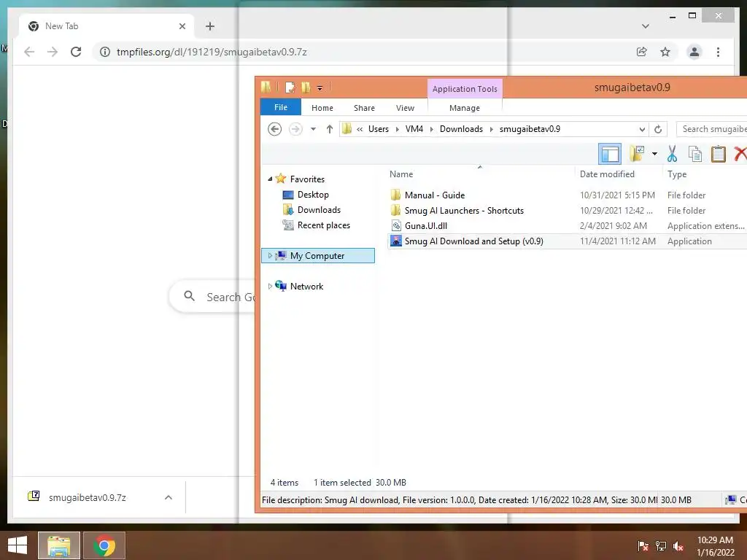The height and width of the screenshot is (560, 747).
Task: Click VM4 in the breadcrumb path
Action: 414,129
